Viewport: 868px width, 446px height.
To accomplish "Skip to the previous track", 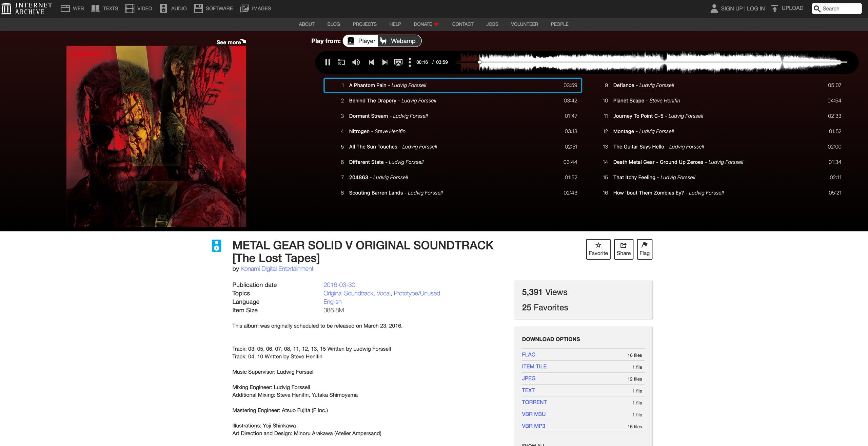I will tap(371, 62).
